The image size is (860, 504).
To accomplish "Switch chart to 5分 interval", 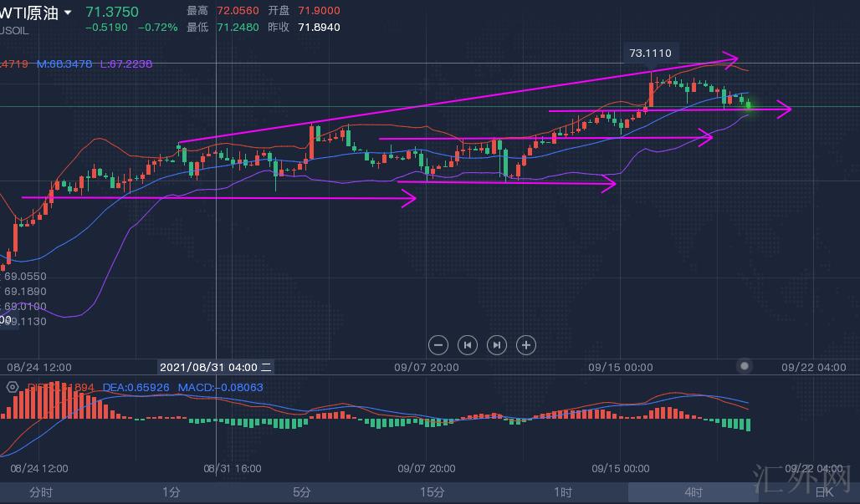I will [x=302, y=492].
